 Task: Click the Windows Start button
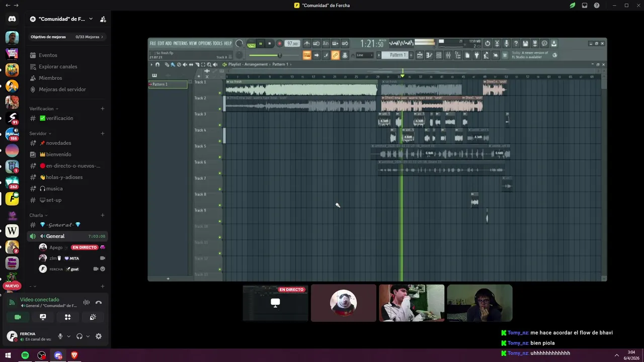(8, 355)
